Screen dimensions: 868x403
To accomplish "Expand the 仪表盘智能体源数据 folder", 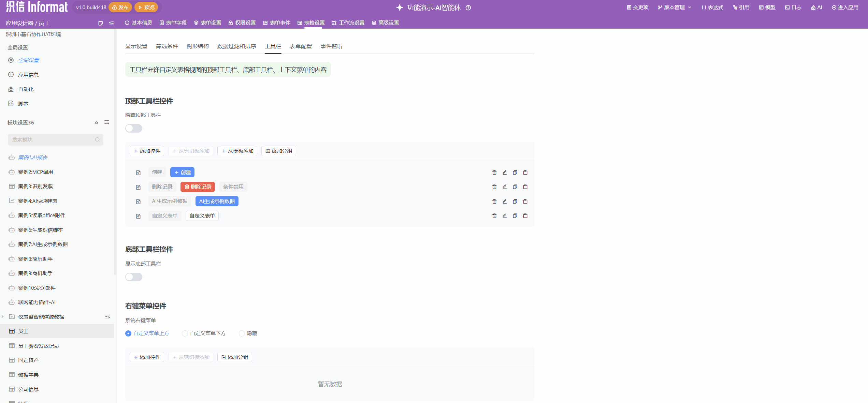I will click(x=3, y=317).
